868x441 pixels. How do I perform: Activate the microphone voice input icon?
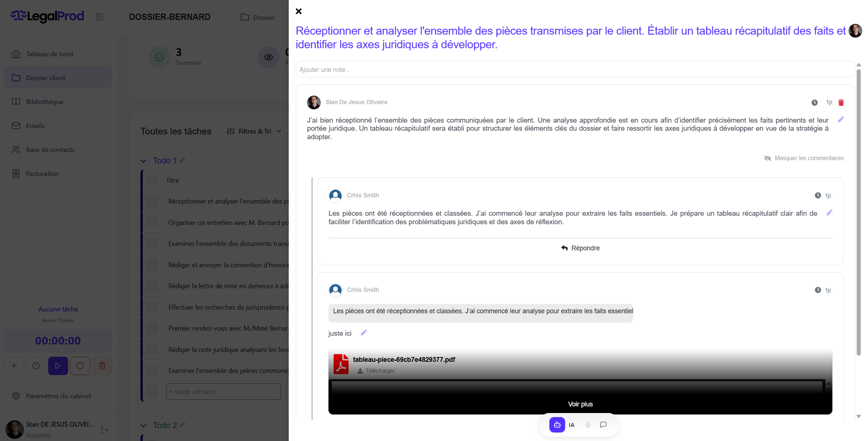pyautogui.click(x=588, y=424)
